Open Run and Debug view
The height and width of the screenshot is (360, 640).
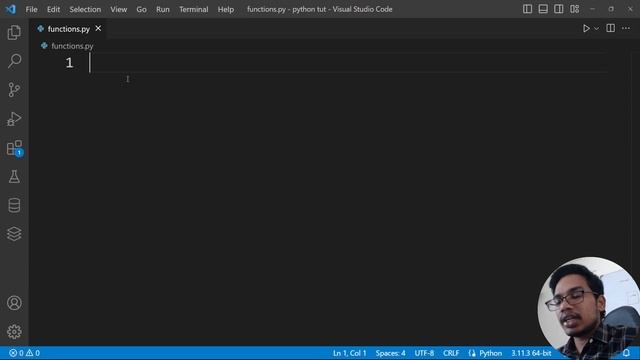[x=14, y=119]
